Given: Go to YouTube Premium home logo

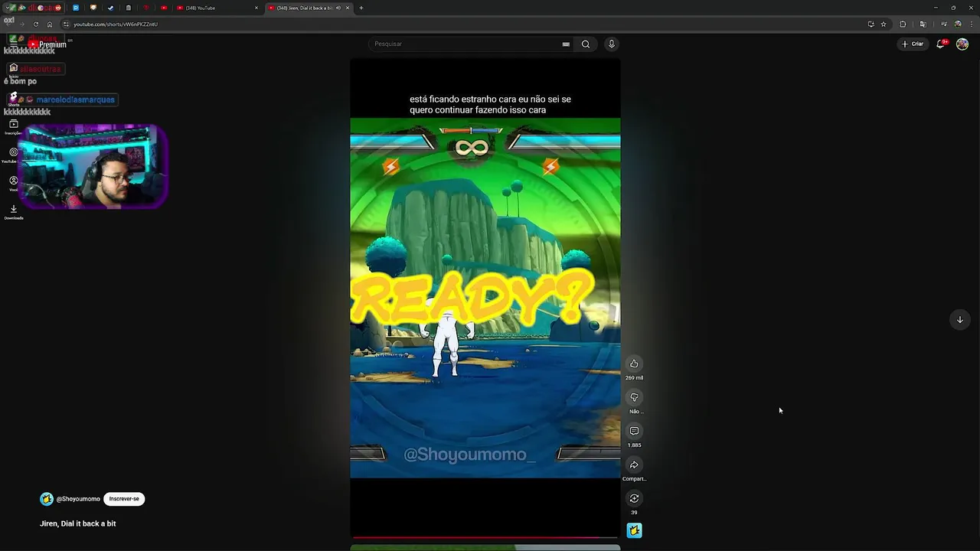Looking at the screenshot, I should (47, 44).
